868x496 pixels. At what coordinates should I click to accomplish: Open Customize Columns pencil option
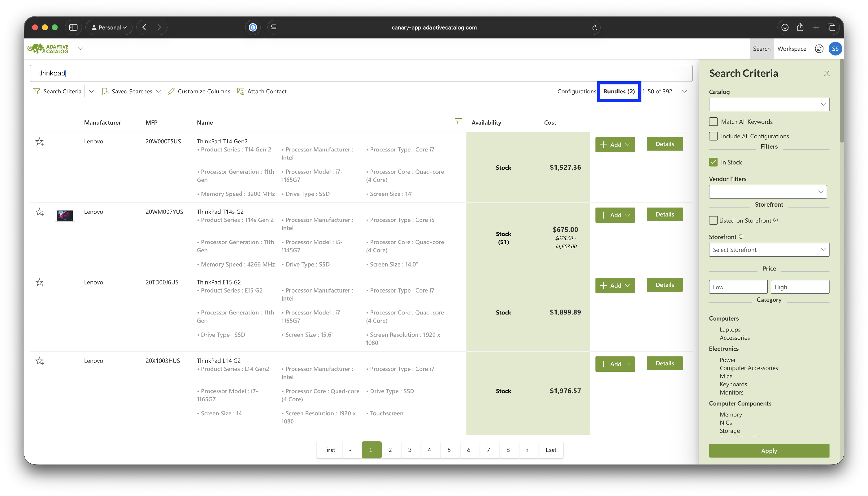199,91
